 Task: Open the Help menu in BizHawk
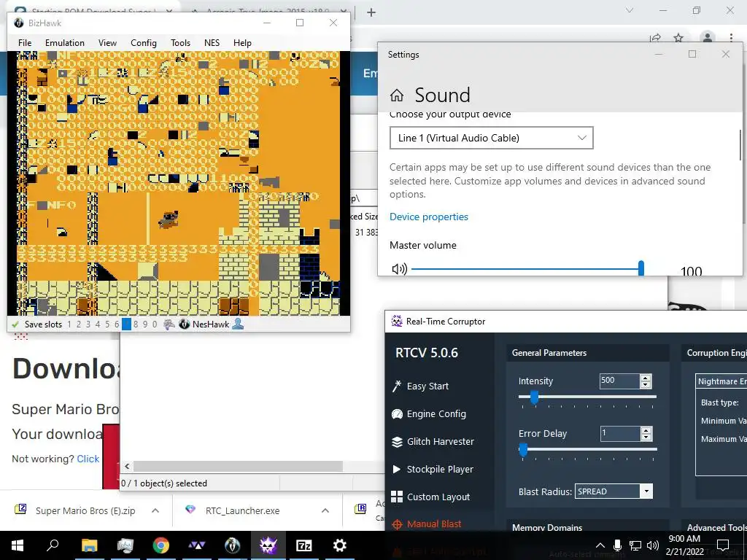242,43
